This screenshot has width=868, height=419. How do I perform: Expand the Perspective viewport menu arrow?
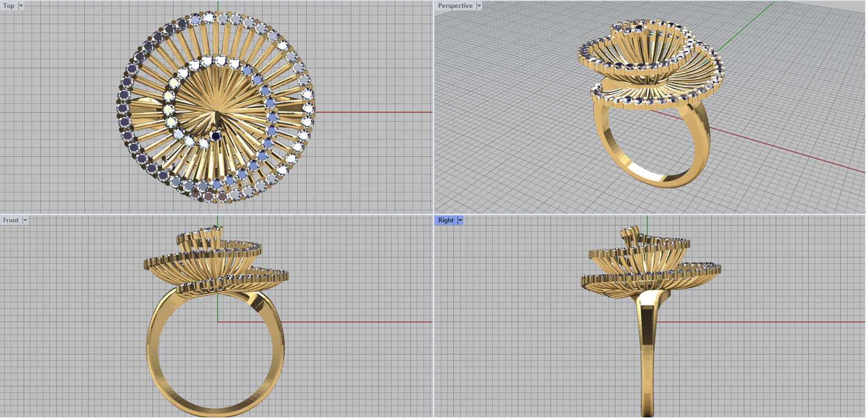(x=479, y=6)
